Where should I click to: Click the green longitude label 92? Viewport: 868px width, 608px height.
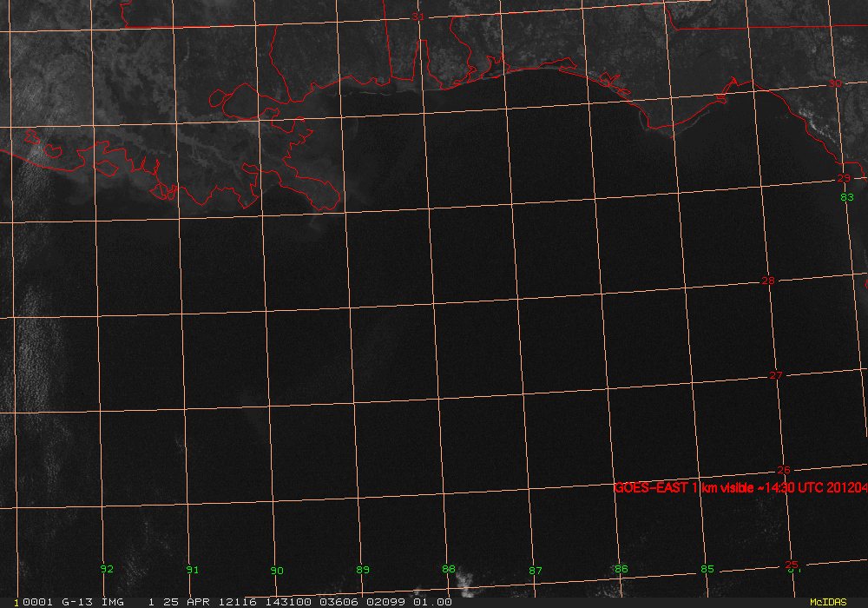tap(107, 569)
